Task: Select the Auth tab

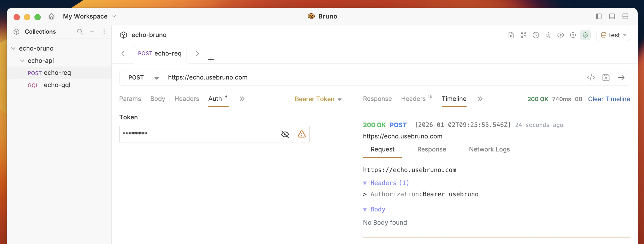Action: [215, 99]
